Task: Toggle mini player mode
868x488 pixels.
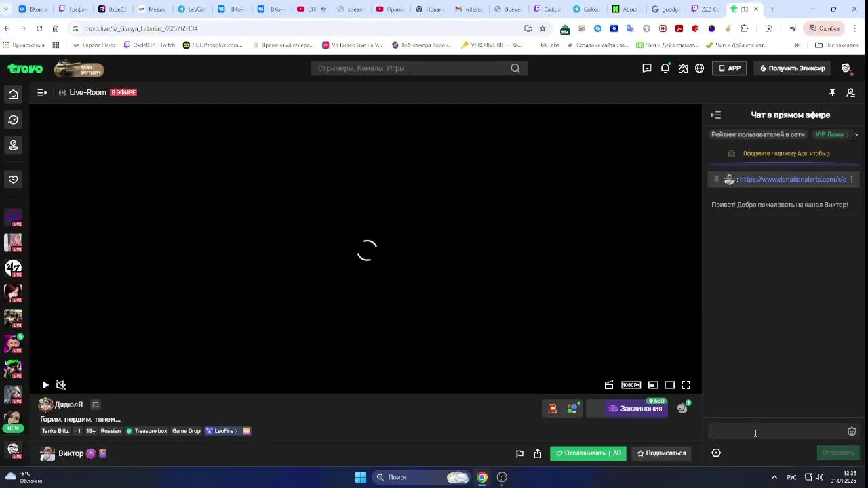Action: (x=653, y=385)
